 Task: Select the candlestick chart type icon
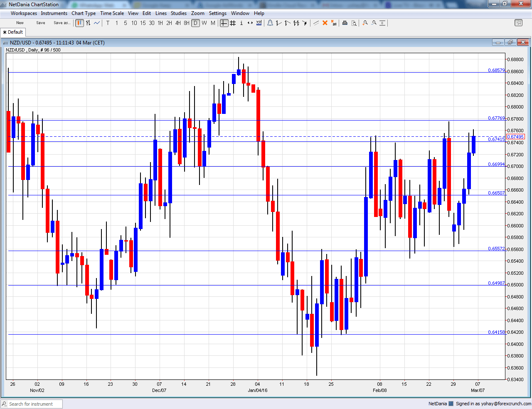79,23
